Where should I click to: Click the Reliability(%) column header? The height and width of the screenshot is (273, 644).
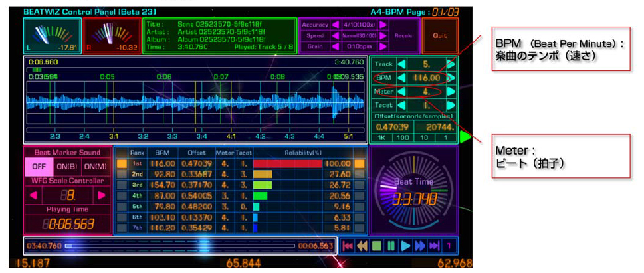click(x=302, y=153)
